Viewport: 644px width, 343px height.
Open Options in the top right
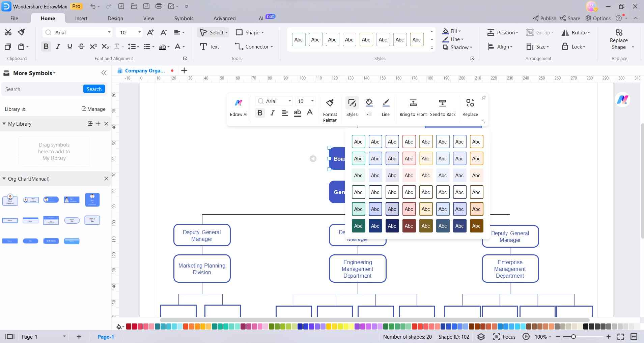point(598,18)
